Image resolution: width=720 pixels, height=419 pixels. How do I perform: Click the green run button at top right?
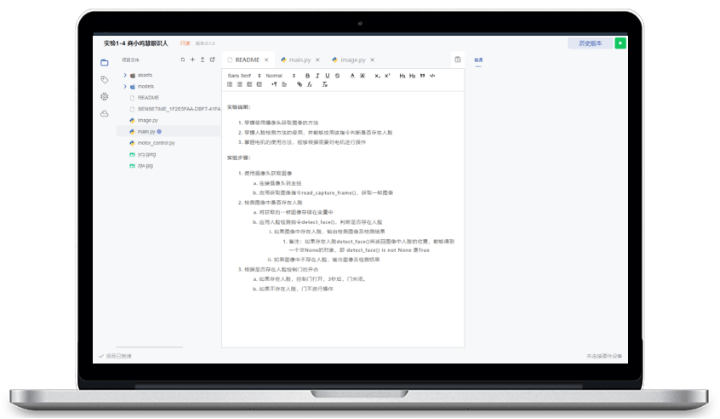(x=620, y=43)
